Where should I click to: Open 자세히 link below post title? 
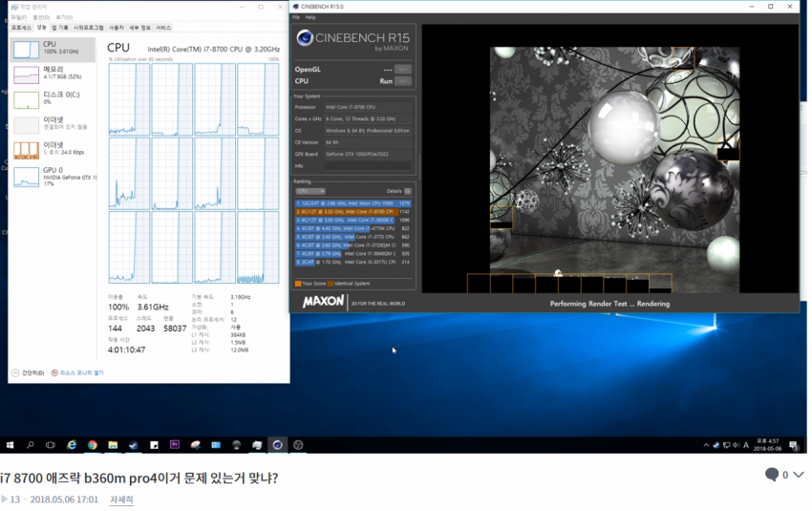121,500
